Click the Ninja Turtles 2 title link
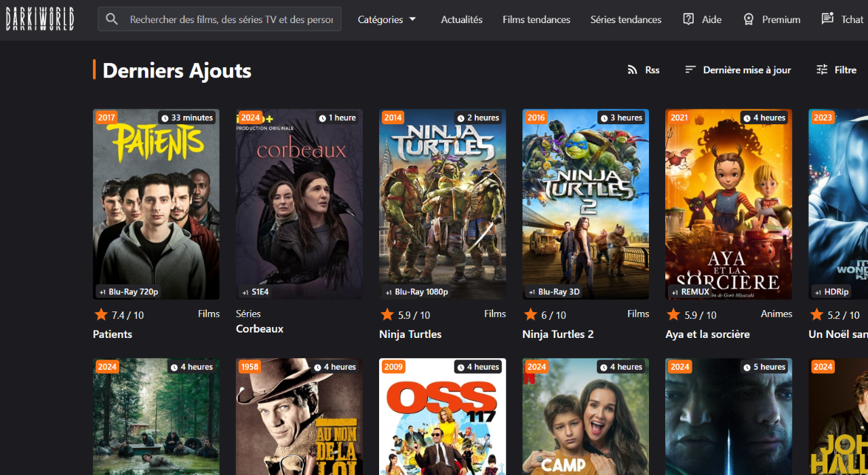Viewport: 868px width, 475px height. 558,335
